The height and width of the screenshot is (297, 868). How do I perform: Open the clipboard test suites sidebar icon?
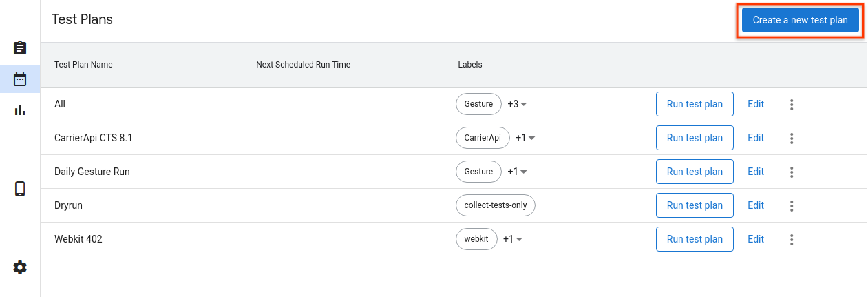[20, 48]
